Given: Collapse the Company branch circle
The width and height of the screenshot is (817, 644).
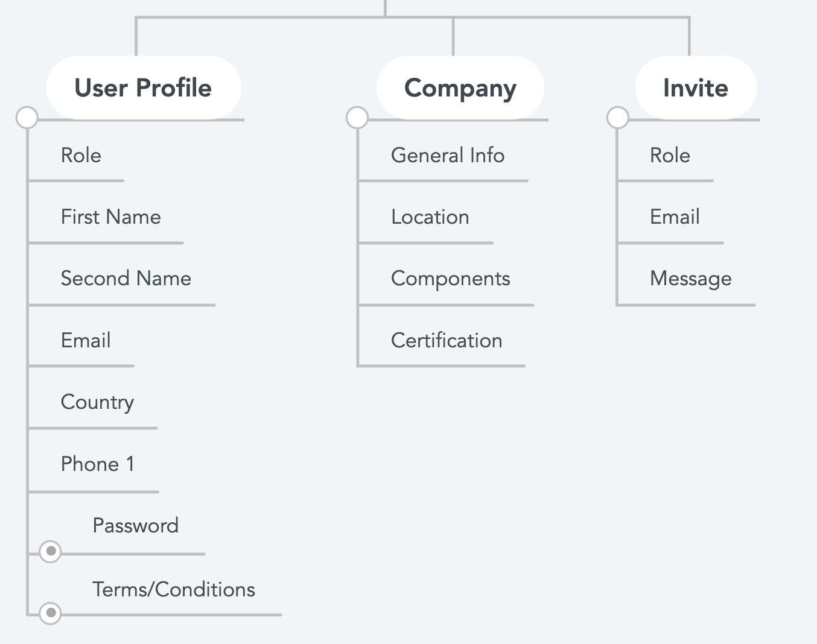Looking at the screenshot, I should (357, 118).
